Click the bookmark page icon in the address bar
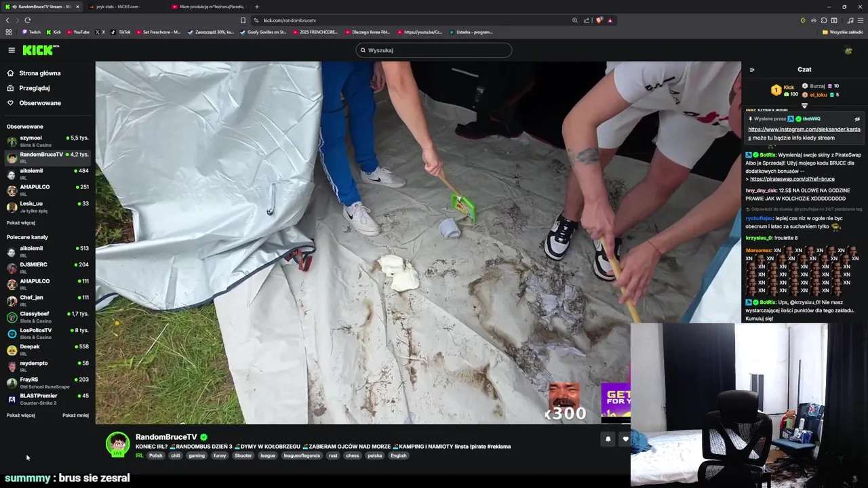868x488 pixels. click(x=243, y=20)
